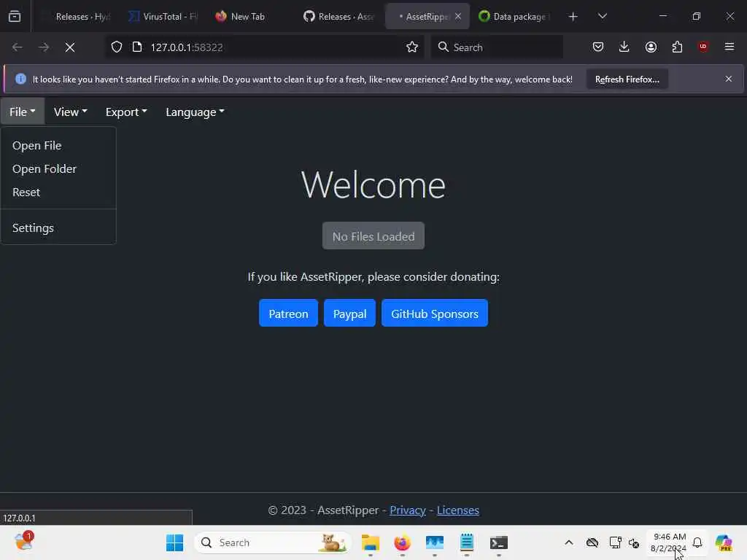
Task: Open the Firefox application hamburger menu
Action: click(729, 47)
